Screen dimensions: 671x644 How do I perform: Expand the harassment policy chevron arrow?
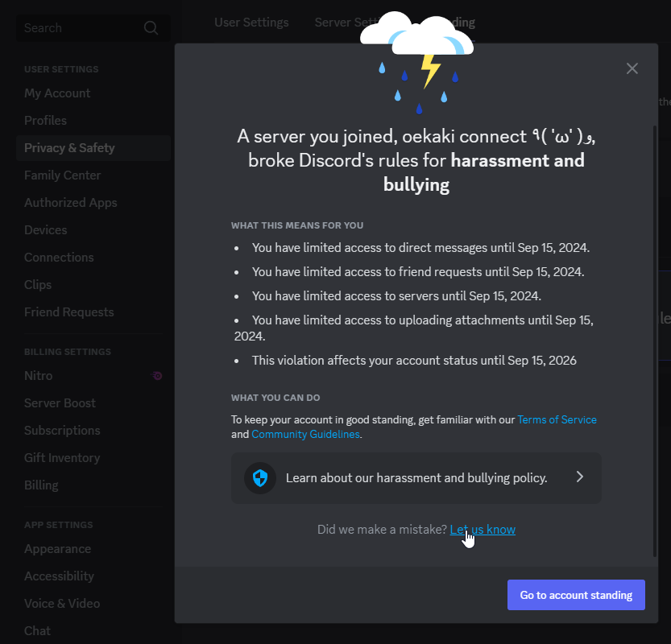[580, 477]
